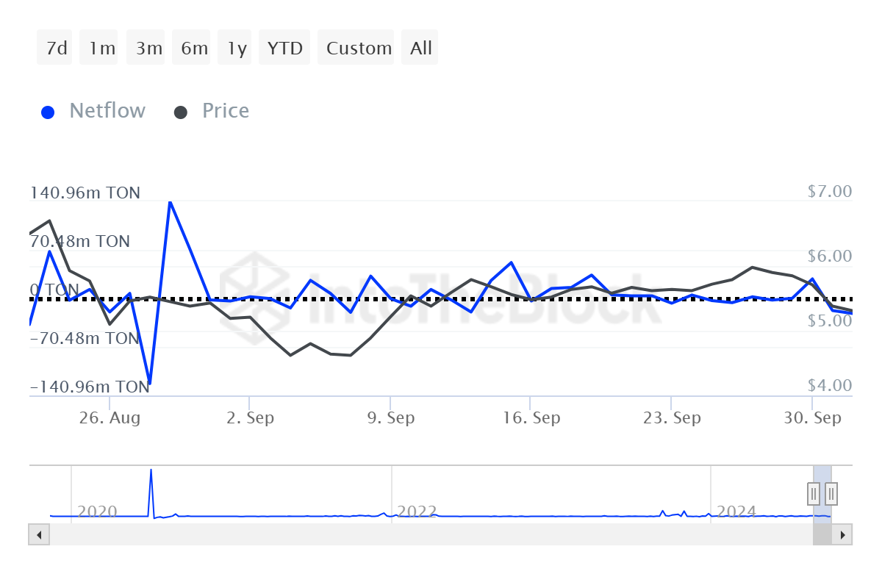Viewport: 882px width, 588px height.
Task: Click the highest Netflow peak on chart
Action: point(170,201)
